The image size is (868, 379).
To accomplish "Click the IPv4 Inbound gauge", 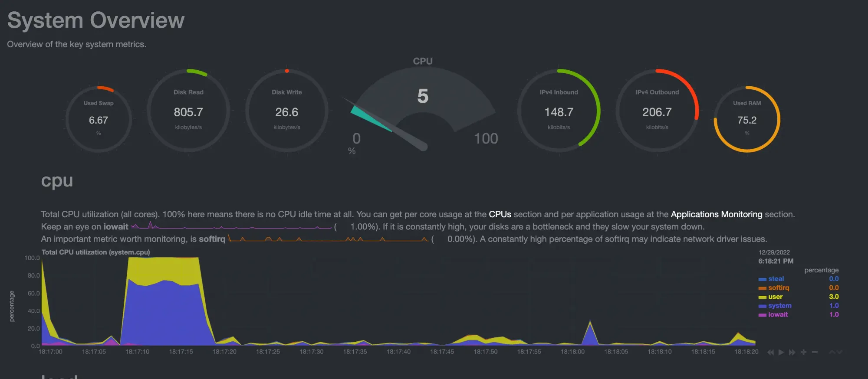I will [559, 111].
